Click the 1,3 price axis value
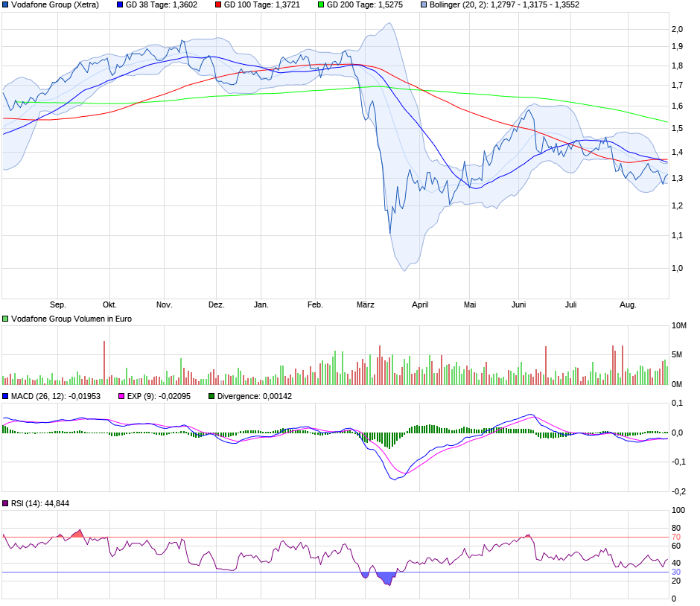The image size is (700, 606). [677, 178]
